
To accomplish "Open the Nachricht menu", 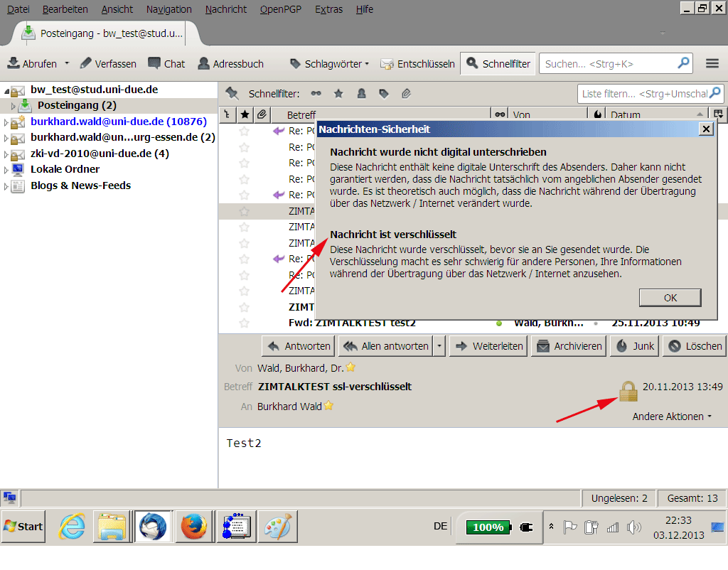I will pyautogui.click(x=225, y=9).
